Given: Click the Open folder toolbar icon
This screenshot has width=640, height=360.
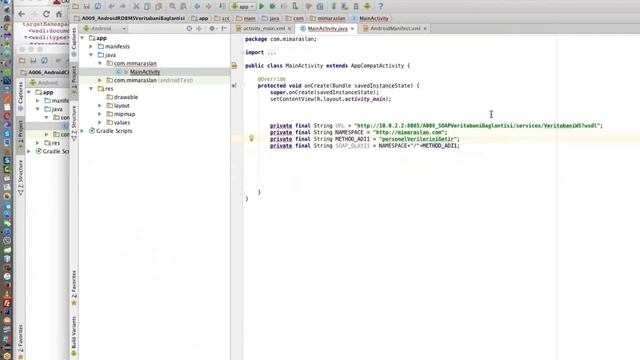Looking at the screenshot, I should 76,6.
